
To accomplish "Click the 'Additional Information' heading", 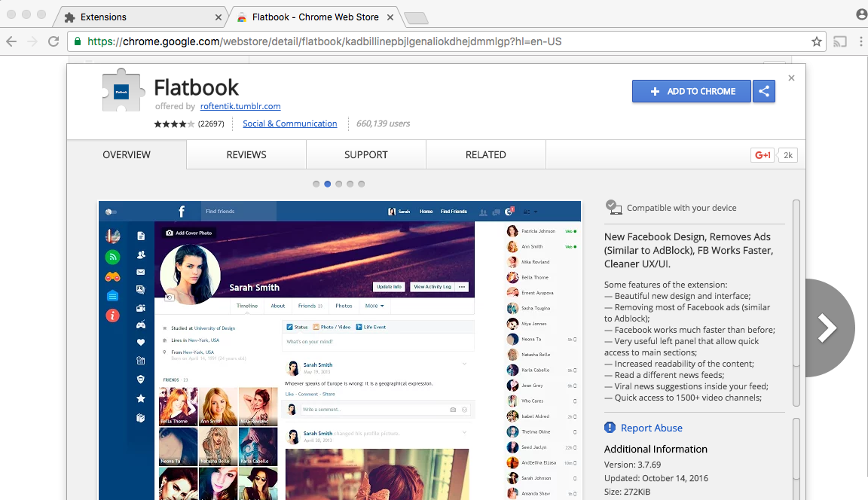I will click(x=656, y=449).
